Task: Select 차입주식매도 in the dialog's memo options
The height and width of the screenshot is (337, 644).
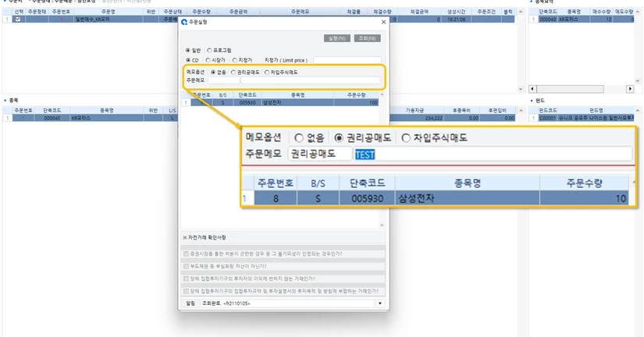Action: [267, 73]
